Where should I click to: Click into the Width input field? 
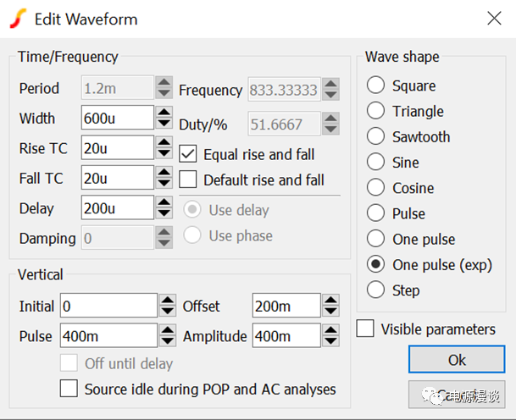pyautogui.click(x=118, y=119)
